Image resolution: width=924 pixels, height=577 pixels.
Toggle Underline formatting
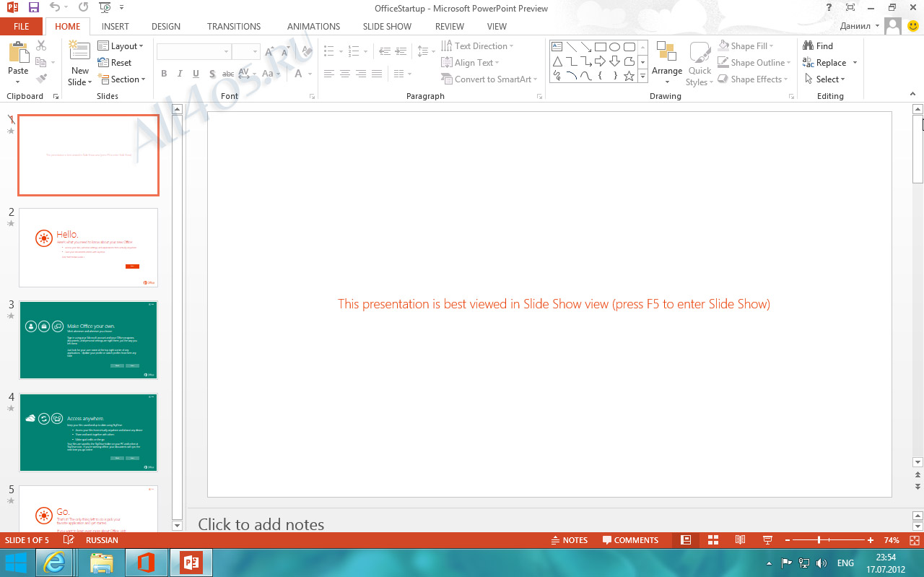click(x=196, y=74)
